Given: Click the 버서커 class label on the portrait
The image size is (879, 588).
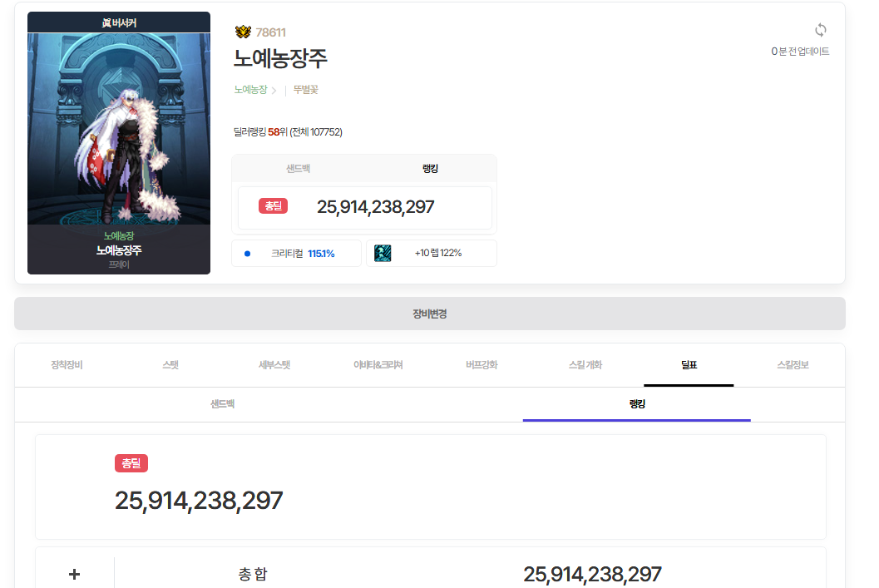Looking at the screenshot, I should [118, 22].
